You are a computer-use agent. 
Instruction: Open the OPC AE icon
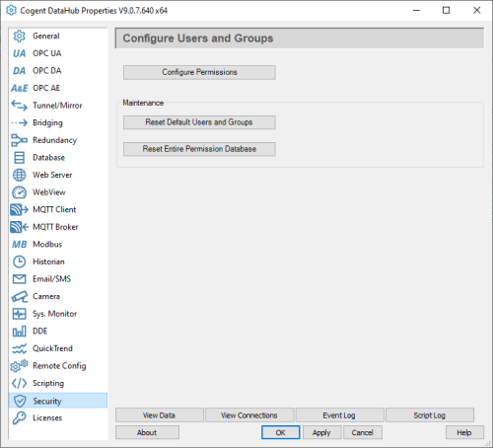[19, 88]
